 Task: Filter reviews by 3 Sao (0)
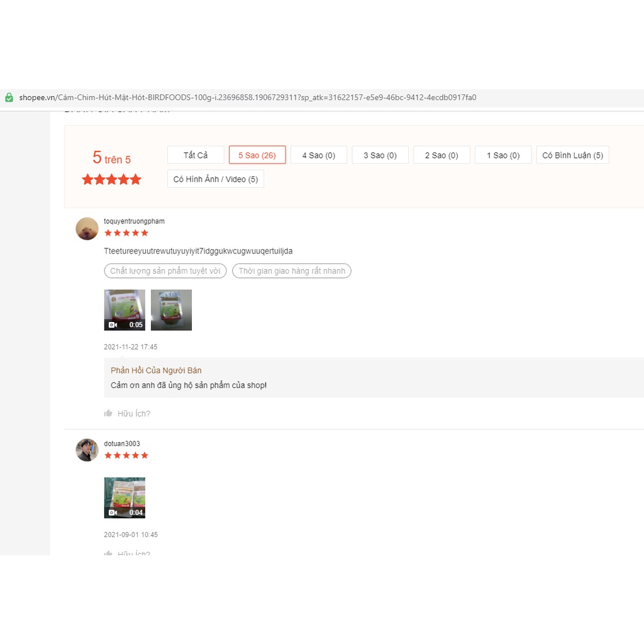click(380, 155)
